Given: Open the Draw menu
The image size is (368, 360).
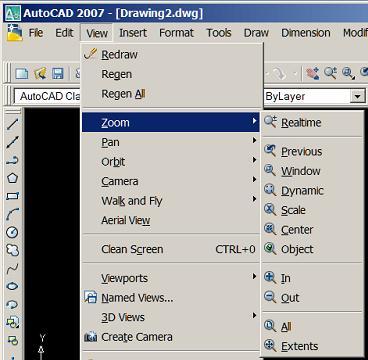Looking at the screenshot, I should click(256, 33).
